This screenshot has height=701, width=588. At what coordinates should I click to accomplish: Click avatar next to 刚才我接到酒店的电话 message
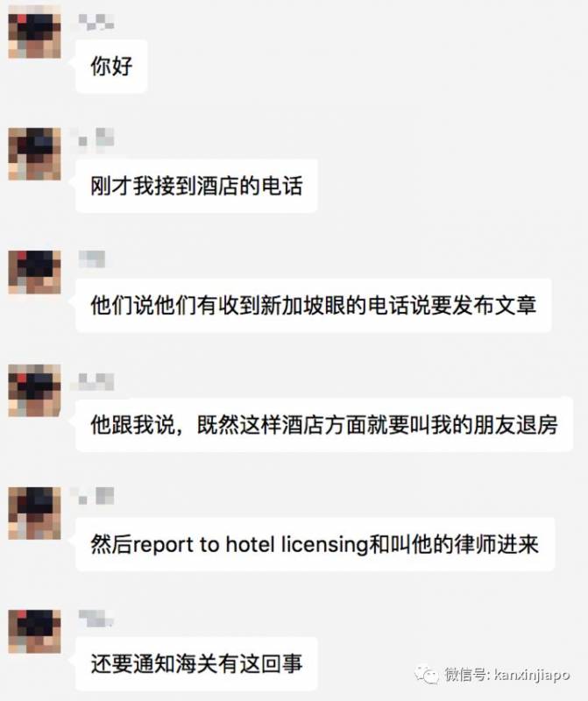tap(34, 154)
